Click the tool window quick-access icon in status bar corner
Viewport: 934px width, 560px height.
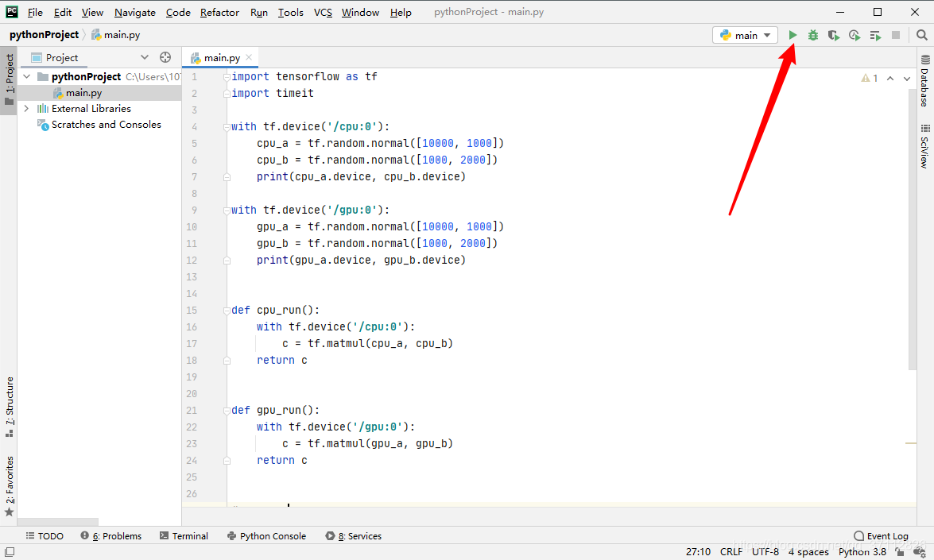[10, 552]
